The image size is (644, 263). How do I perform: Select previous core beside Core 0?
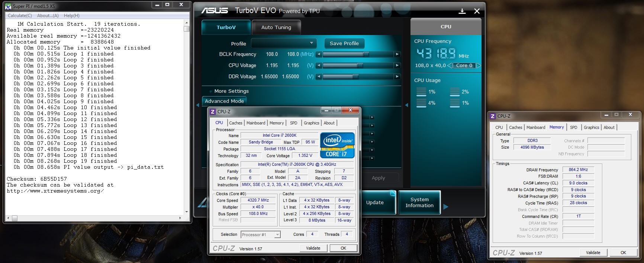pyautogui.click(x=450, y=66)
